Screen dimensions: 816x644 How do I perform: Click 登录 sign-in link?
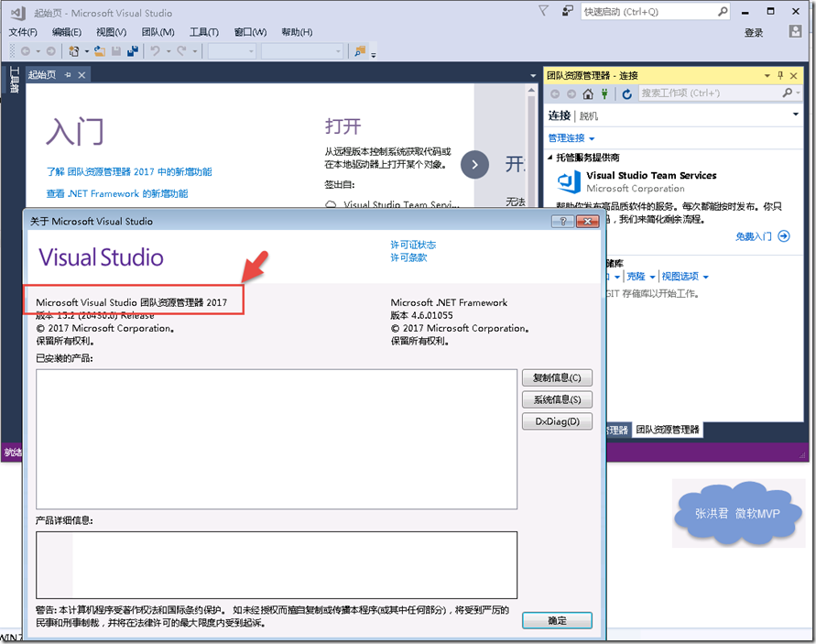tap(754, 33)
